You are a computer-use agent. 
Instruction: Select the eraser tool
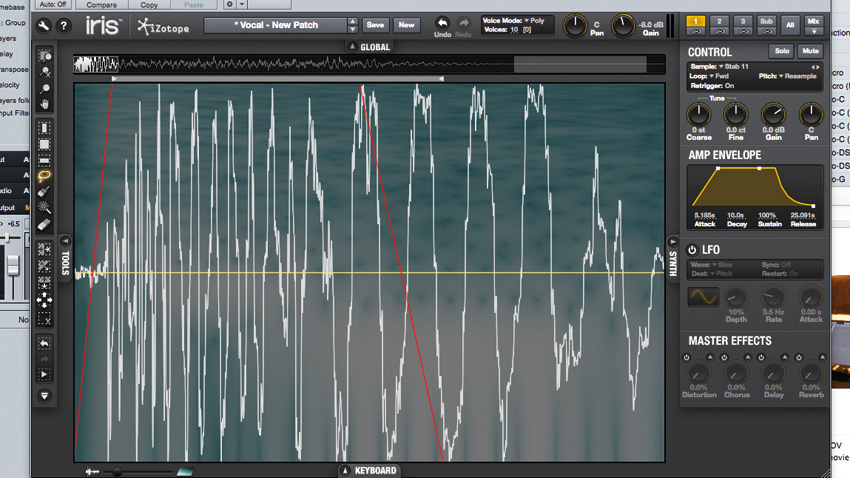(x=44, y=224)
